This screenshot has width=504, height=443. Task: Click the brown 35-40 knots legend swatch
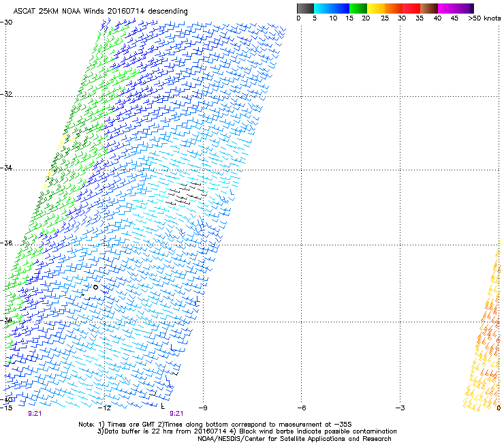[x=429, y=8]
